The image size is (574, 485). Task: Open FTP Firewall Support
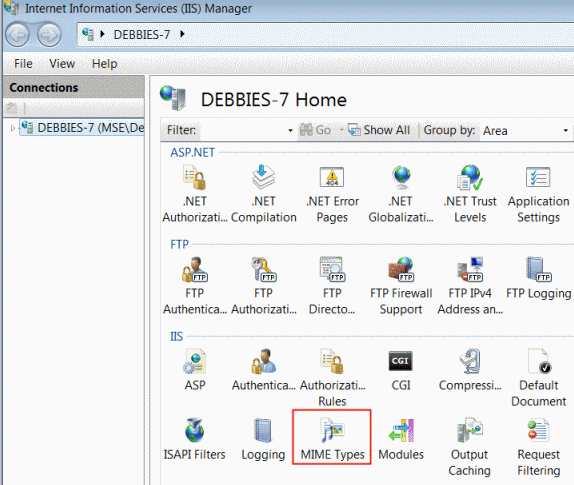401,286
